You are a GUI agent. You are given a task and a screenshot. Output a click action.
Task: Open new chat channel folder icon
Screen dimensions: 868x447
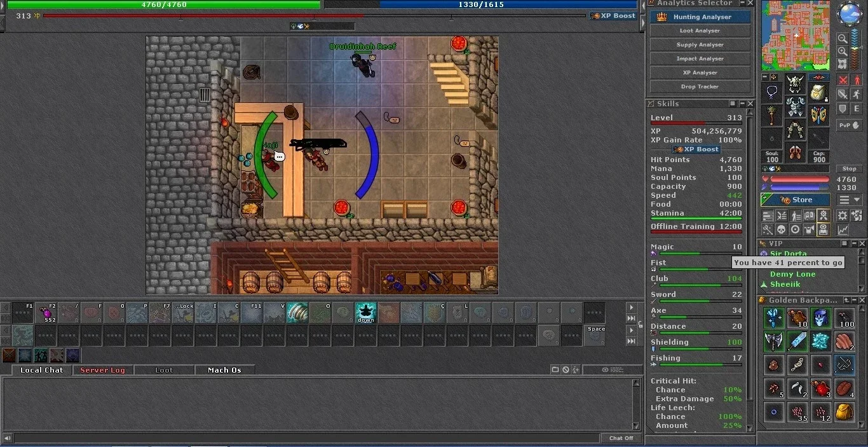click(x=555, y=369)
